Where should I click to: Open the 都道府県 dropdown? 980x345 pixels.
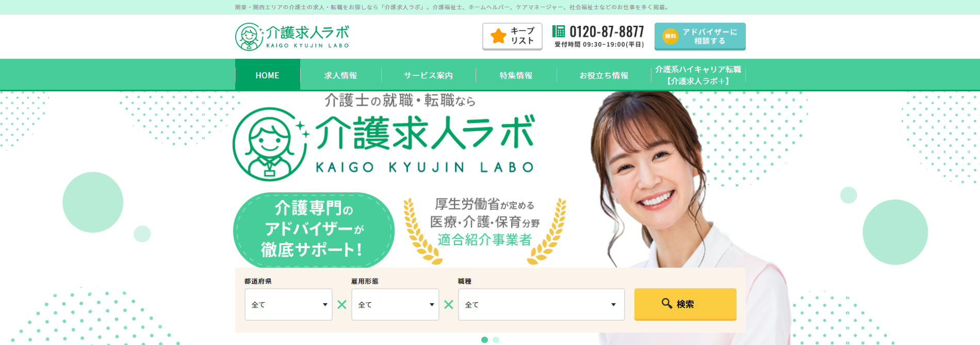point(288,304)
